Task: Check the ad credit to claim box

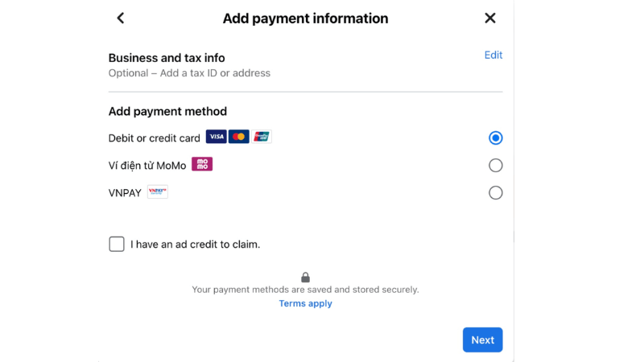Action: tap(117, 244)
